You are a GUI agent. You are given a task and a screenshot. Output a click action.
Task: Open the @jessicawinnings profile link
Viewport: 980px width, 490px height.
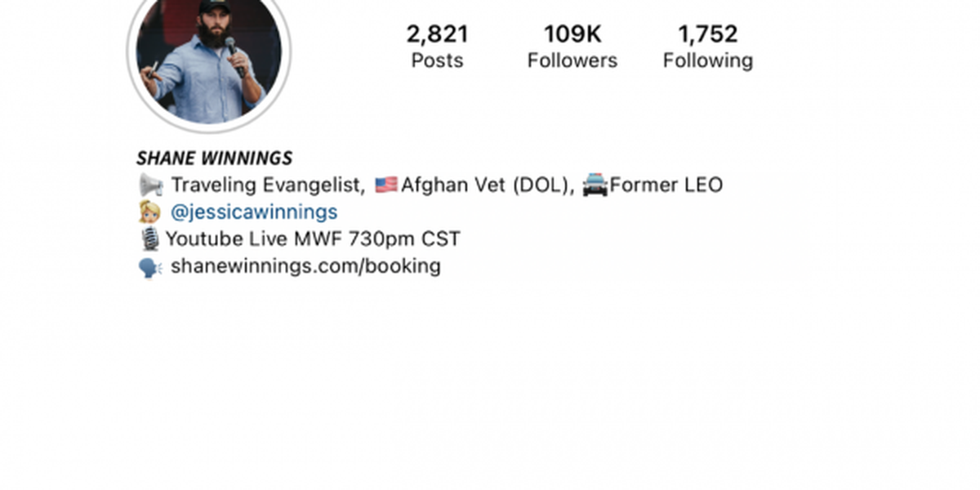(254, 212)
